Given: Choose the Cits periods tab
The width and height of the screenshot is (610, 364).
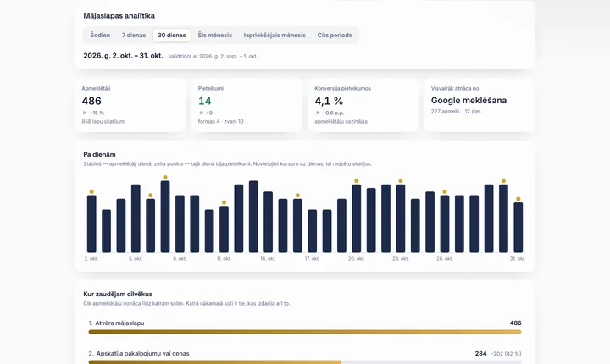Looking at the screenshot, I should [x=335, y=35].
